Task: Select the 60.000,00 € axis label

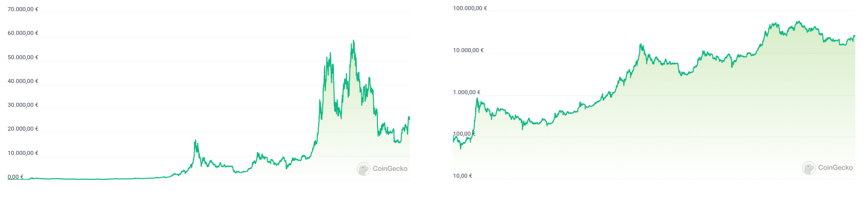Action: pyautogui.click(x=23, y=33)
